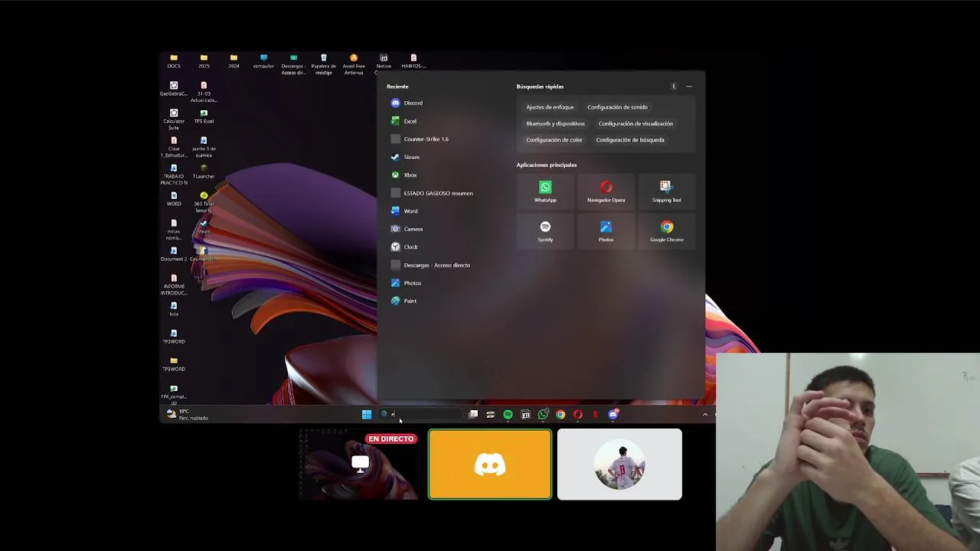
Task: Select the EN DIRECTO screen share thumbnail
Action: click(x=359, y=465)
